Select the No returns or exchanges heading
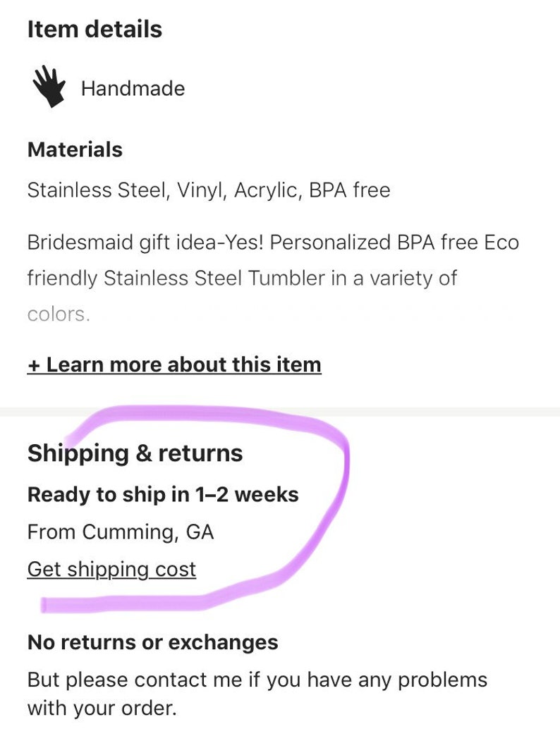 click(152, 642)
